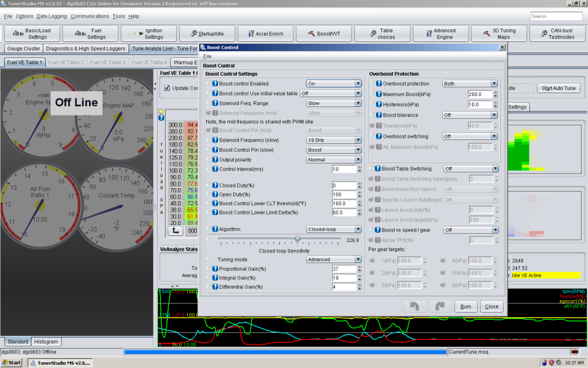Open the Boost/VVT toolbar button
588x368 pixels.
coord(324,34)
